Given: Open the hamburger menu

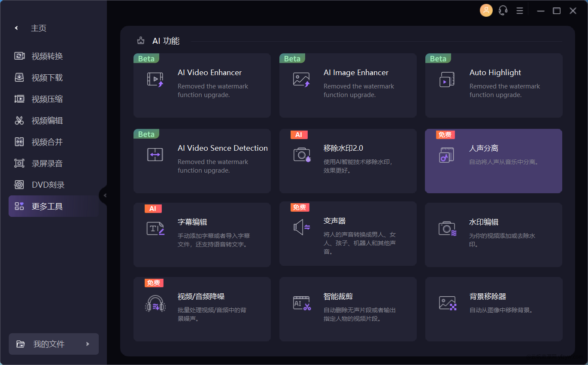Looking at the screenshot, I should 519,10.
